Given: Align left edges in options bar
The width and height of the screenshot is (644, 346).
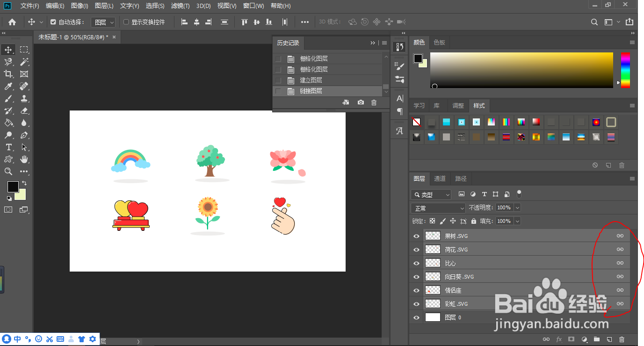Looking at the screenshot, I should [184, 22].
